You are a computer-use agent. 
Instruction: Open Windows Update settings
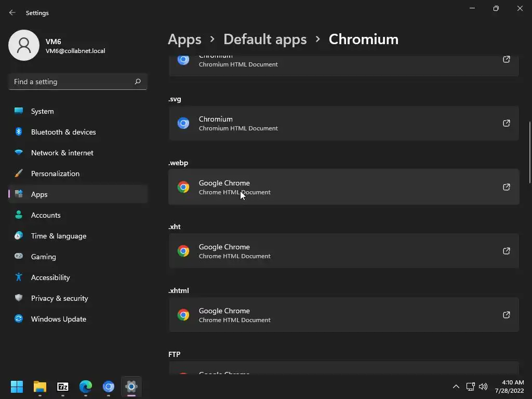pyautogui.click(x=78, y=319)
